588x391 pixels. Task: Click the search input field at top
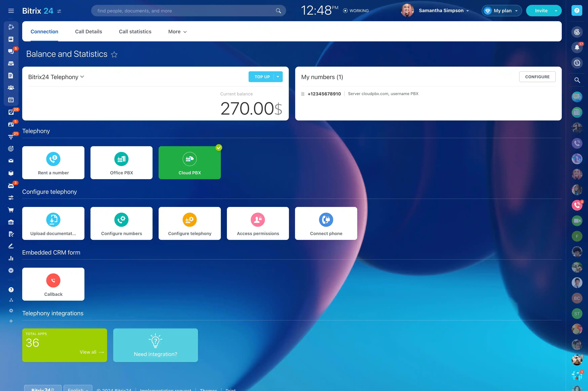(x=185, y=11)
